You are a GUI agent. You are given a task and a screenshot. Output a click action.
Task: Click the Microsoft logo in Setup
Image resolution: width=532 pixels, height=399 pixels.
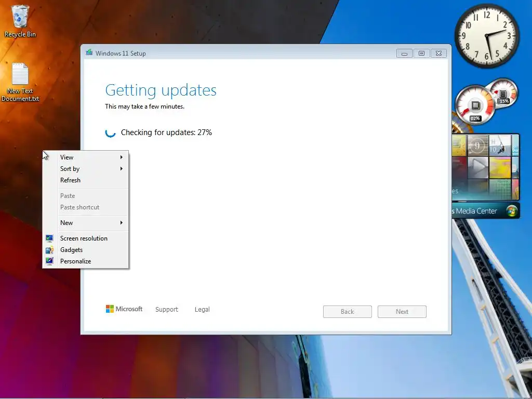124,309
